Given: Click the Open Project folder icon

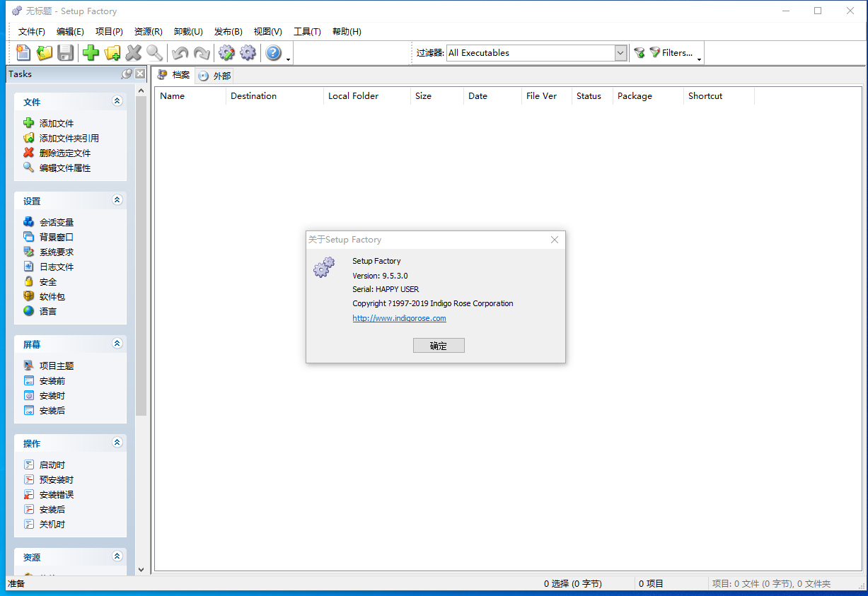Looking at the screenshot, I should (x=45, y=53).
